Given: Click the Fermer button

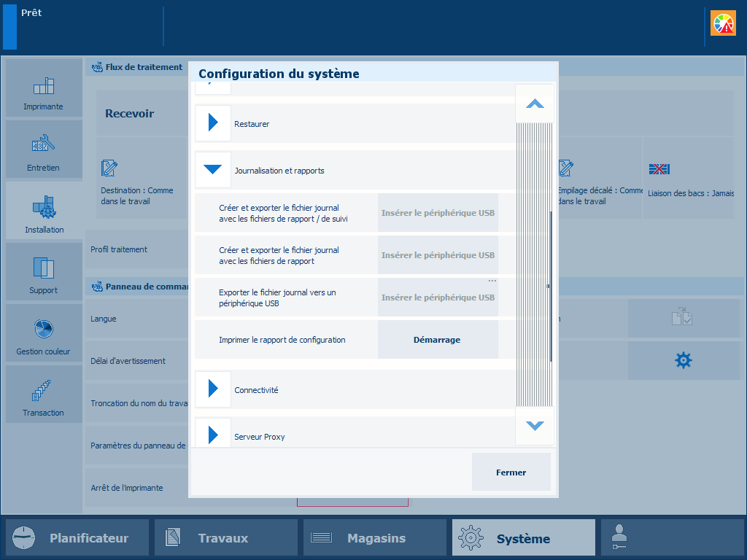Looking at the screenshot, I should pyautogui.click(x=511, y=472).
